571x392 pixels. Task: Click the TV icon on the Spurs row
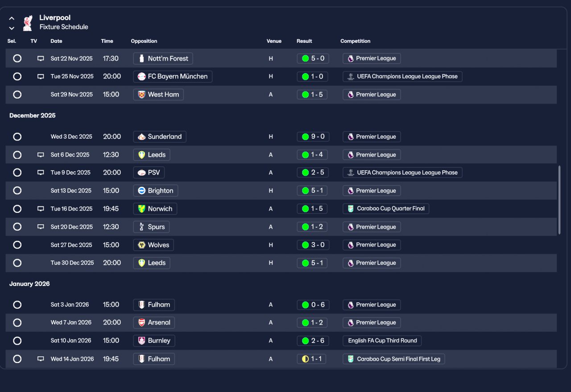(x=41, y=227)
